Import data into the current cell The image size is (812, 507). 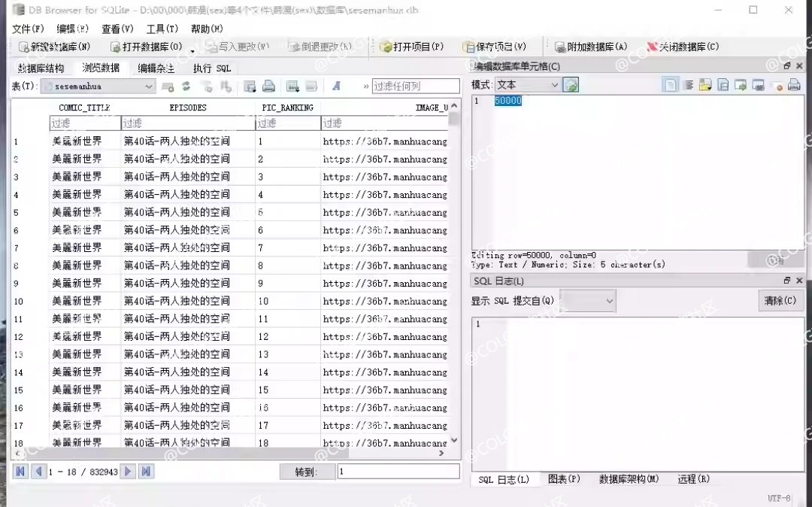704,85
